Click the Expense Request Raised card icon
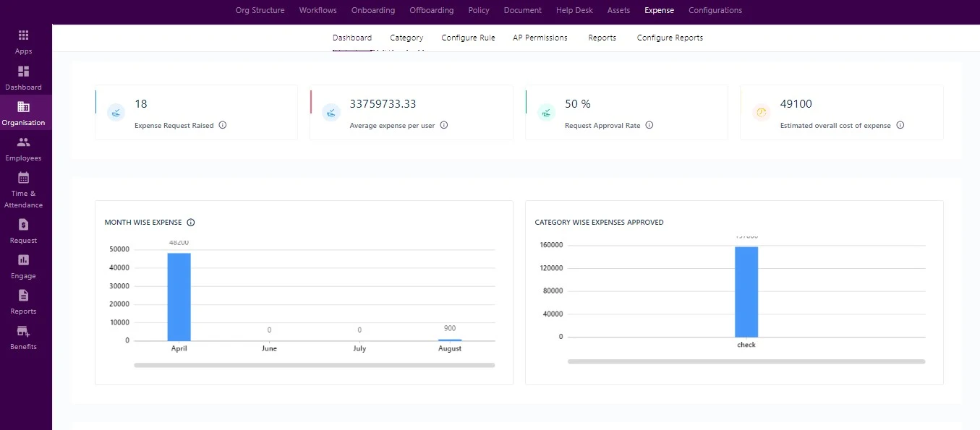The width and height of the screenshot is (980, 430). pos(116,112)
